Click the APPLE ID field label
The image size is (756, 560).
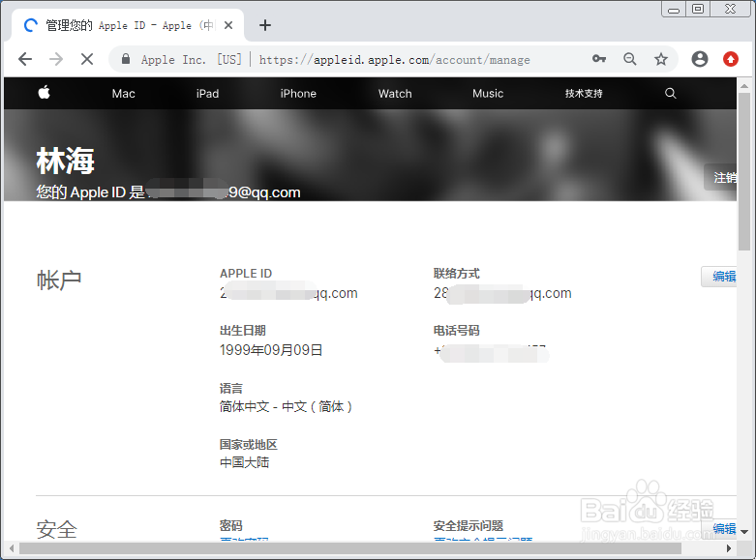[246, 274]
